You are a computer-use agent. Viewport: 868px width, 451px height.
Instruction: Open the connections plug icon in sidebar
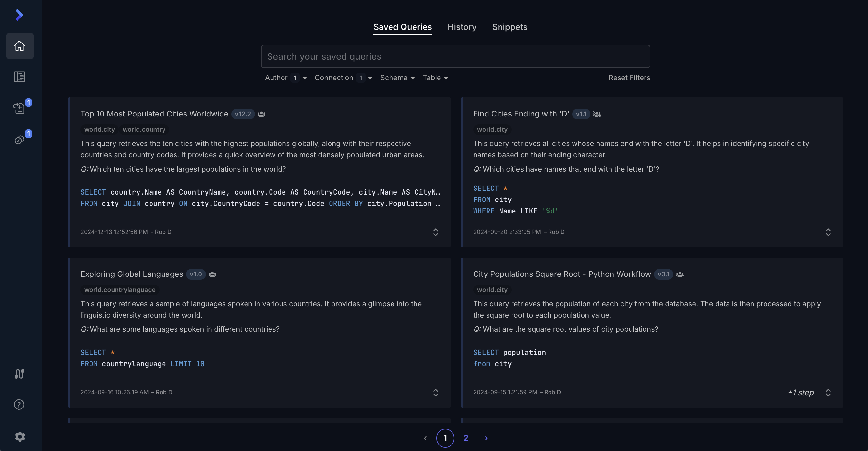pyautogui.click(x=19, y=373)
